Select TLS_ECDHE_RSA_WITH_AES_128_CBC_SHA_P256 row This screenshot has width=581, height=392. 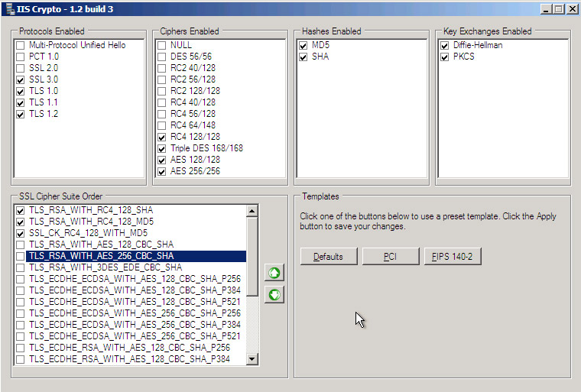point(130,348)
